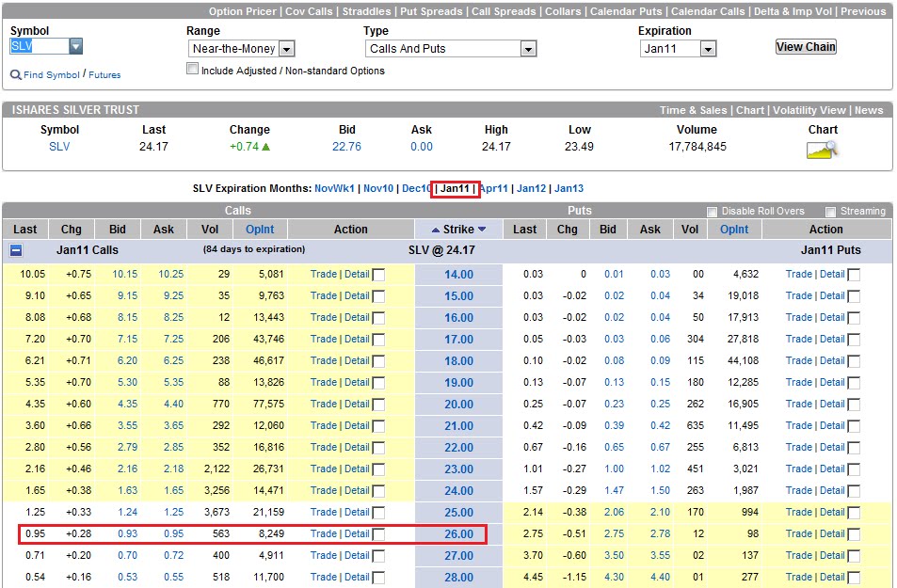
Task: Open Delta & Imp Vol menu item
Action: pos(793,11)
